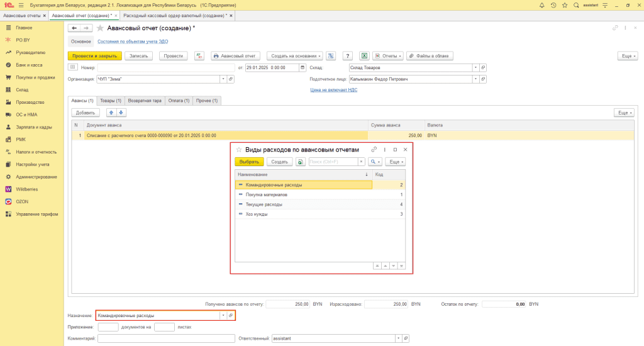Screen dimensions: 644x346
Task: Click the Excel export icon in toolbar
Action: point(364,56)
